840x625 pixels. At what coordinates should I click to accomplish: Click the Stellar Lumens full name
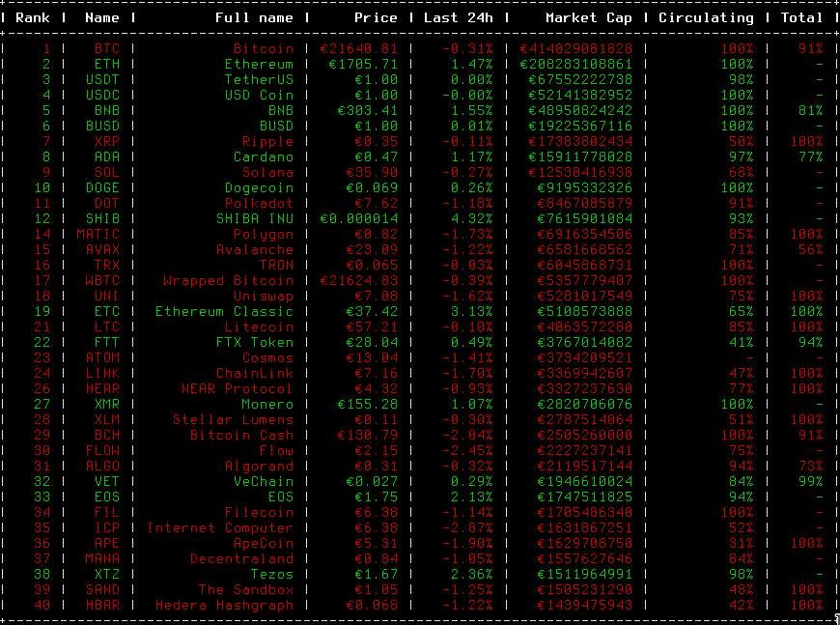(x=233, y=420)
